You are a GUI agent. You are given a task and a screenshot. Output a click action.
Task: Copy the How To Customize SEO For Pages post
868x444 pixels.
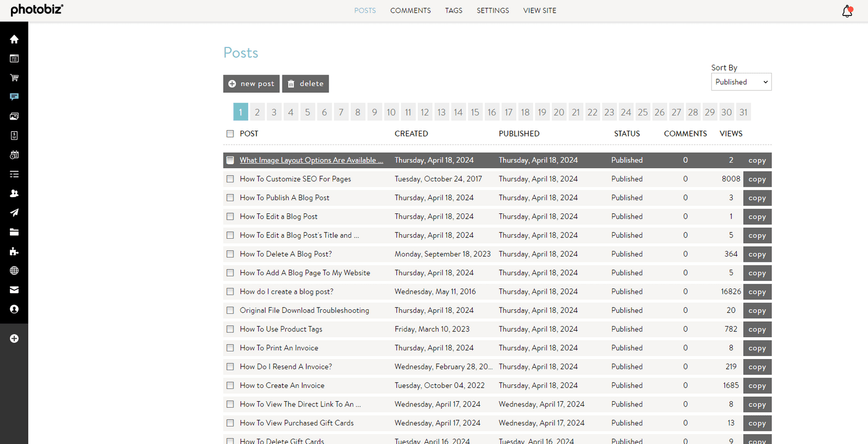pyautogui.click(x=757, y=179)
